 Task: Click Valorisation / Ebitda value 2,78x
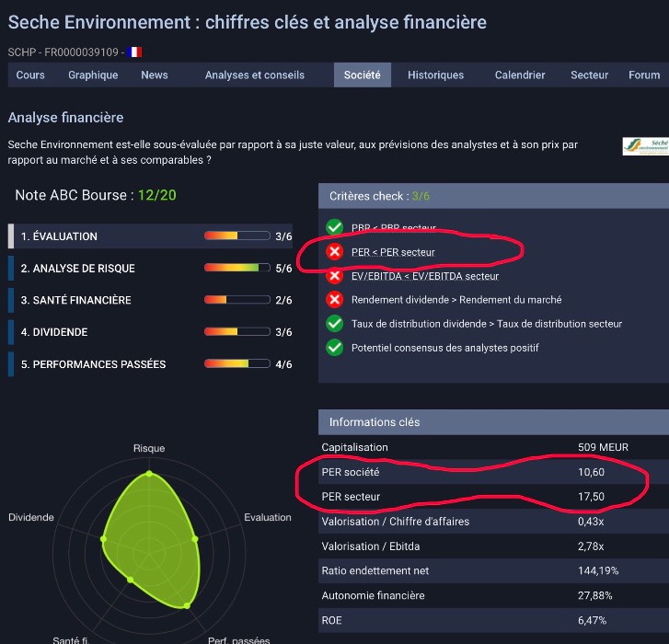coord(591,546)
